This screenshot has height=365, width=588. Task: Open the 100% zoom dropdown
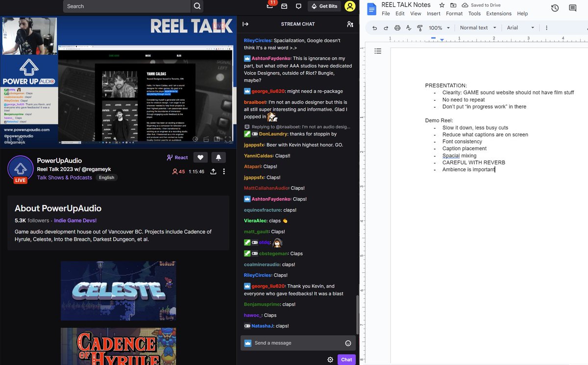click(x=439, y=28)
